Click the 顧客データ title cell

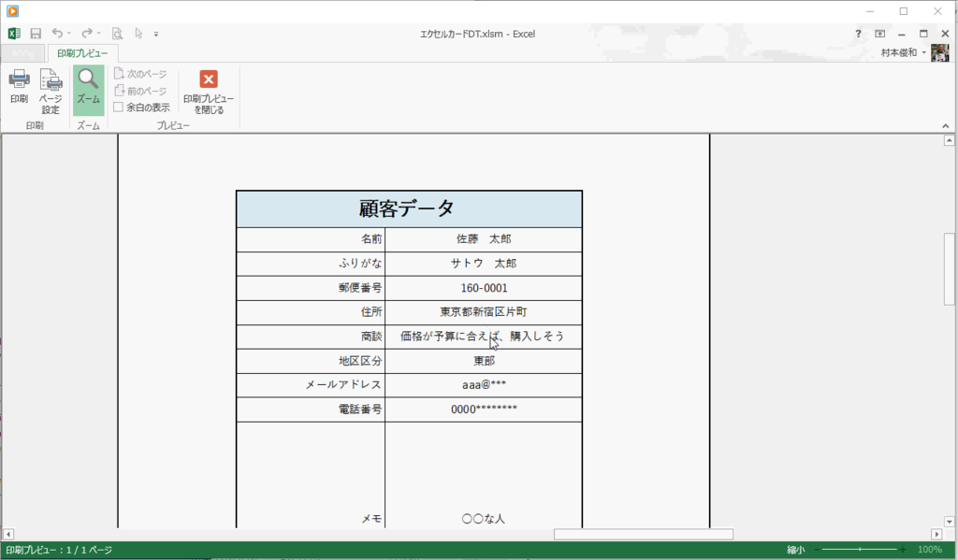click(409, 208)
